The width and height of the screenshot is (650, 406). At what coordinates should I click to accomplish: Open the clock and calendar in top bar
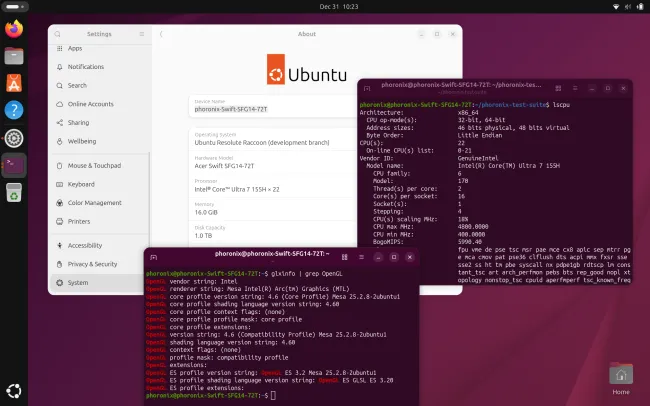coord(324,6)
